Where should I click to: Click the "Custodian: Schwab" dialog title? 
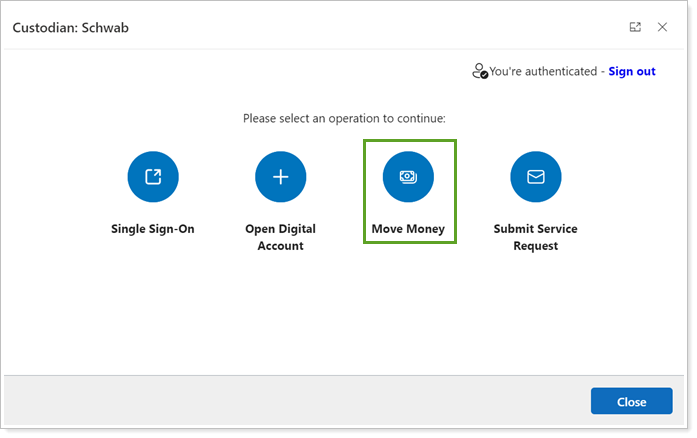coord(70,28)
